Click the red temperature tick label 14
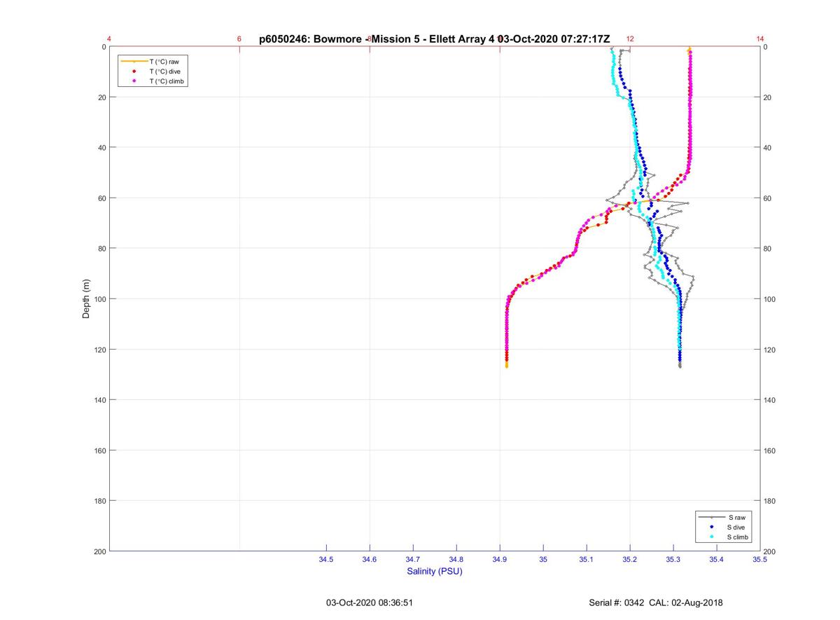This screenshot has width=840, height=620. tap(760, 39)
